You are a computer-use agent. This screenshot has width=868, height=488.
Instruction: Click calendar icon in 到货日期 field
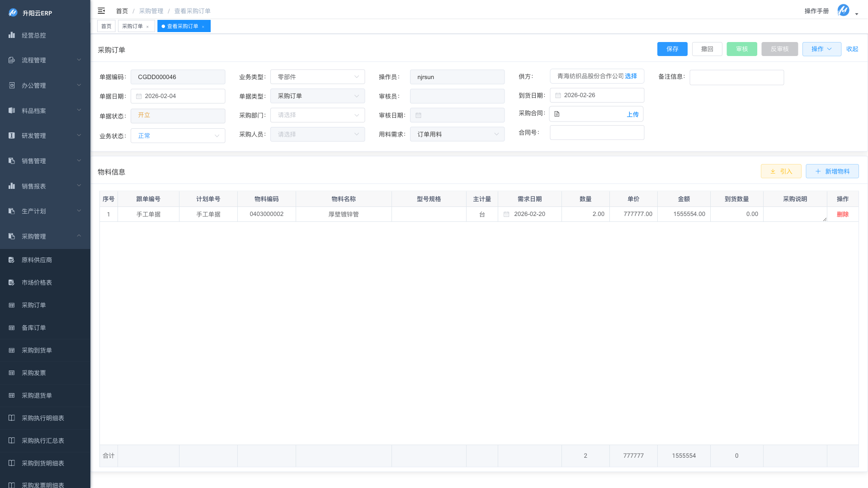(x=558, y=95)
